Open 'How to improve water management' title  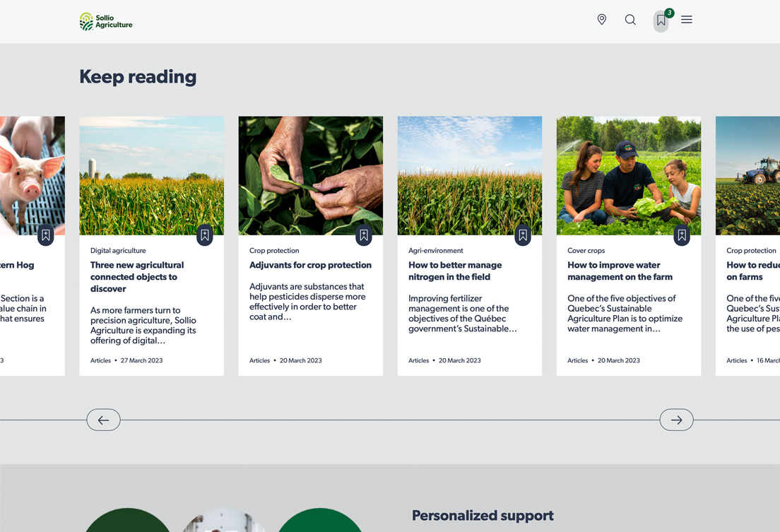(620, 271)
